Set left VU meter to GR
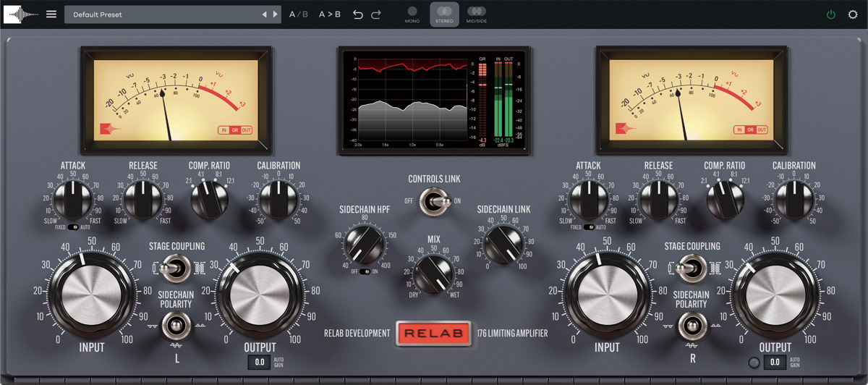868x385 pixels. (234, 130)
